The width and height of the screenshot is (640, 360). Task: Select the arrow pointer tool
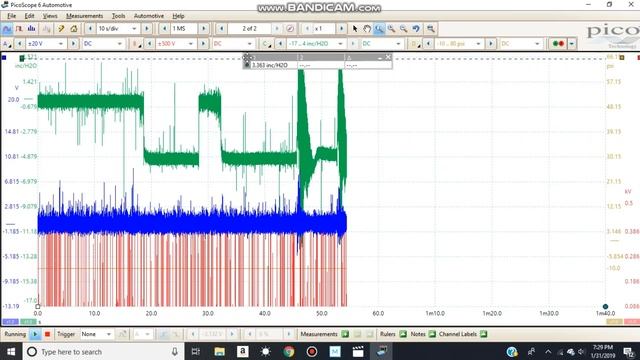point(355,29)
